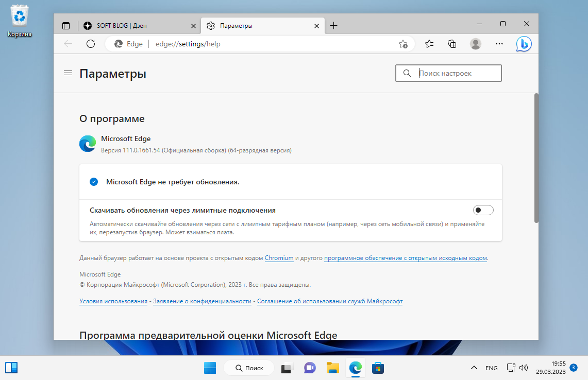Add page to favorites with star icon
The image size is (588, 380).
click(402, 44)
